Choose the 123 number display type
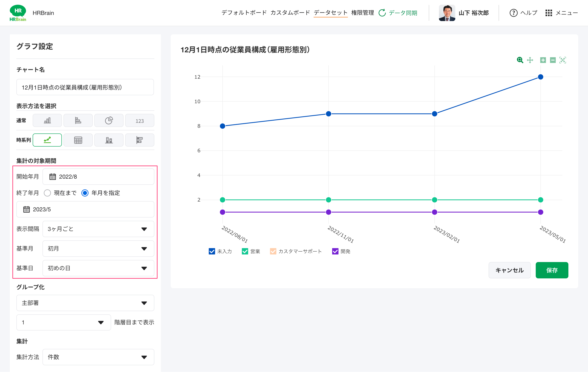Viewport: 588px width, 372px height. [139, 121]
